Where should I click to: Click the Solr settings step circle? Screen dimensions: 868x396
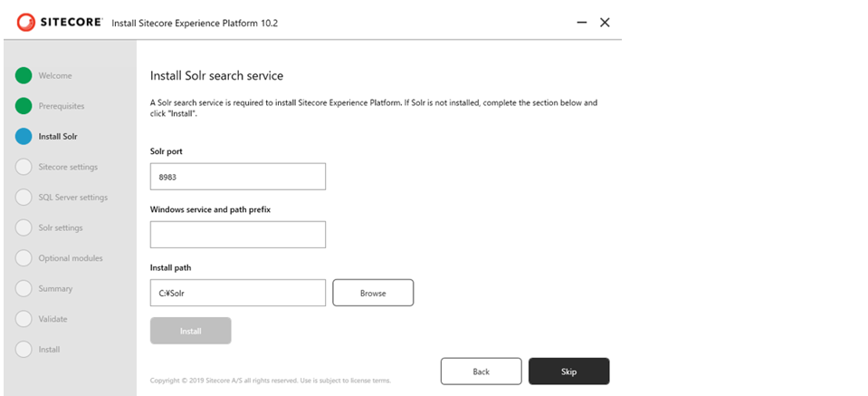click(24, 227)
